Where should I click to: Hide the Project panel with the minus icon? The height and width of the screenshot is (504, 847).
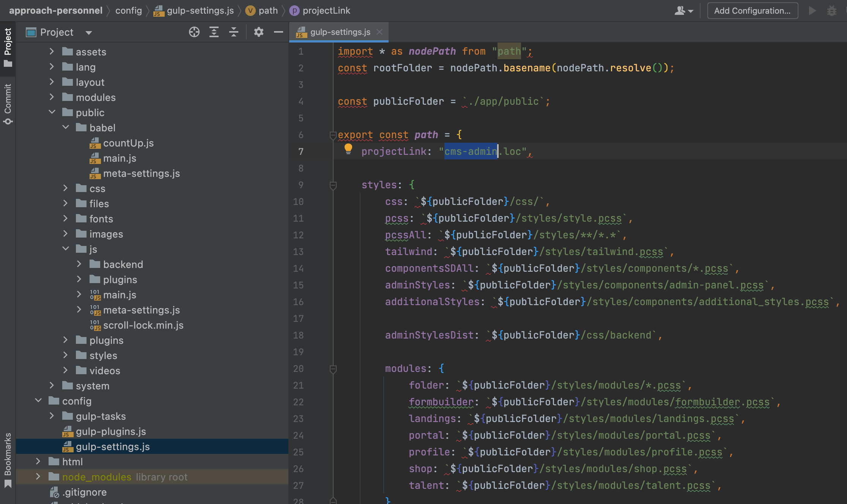[279, 32]
